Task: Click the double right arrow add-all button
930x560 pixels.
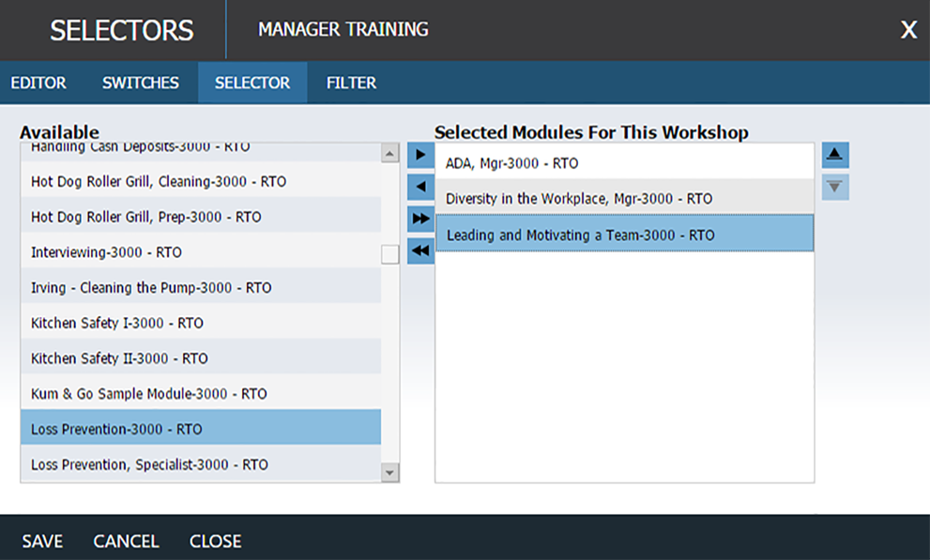Action: (420, 219)
